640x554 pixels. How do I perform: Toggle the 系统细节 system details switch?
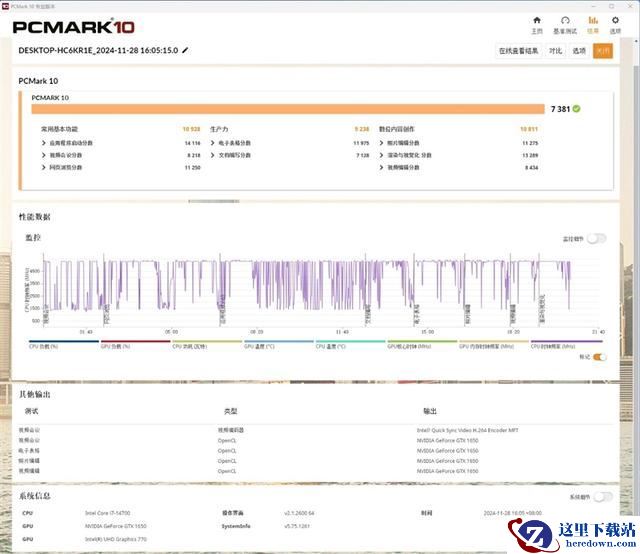pyautogui.click(x=603, y=497)
